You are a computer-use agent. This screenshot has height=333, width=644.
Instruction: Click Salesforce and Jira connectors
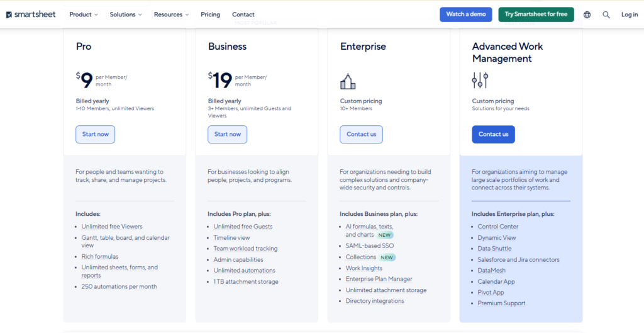[x=518, y=260]
